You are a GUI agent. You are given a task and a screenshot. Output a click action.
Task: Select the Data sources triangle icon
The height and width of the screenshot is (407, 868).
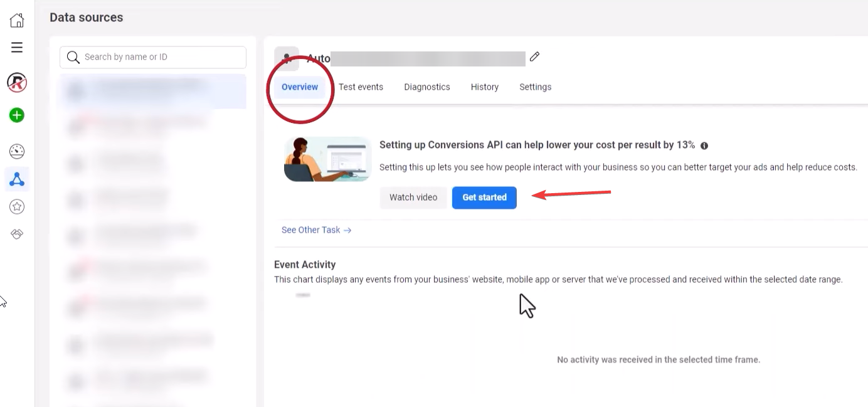(17, 180)
